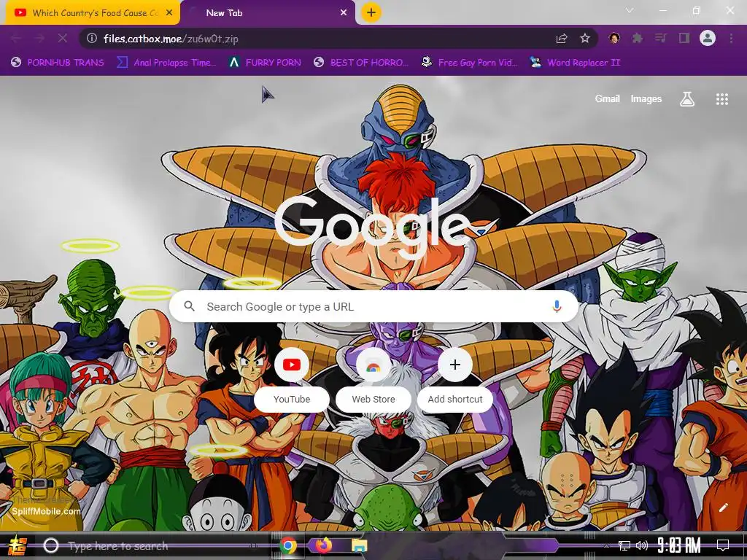Image resolution: width=747 pixels, height=560 pixels.
Task: Click the magnifier icon in the search box
Action: 189,306
